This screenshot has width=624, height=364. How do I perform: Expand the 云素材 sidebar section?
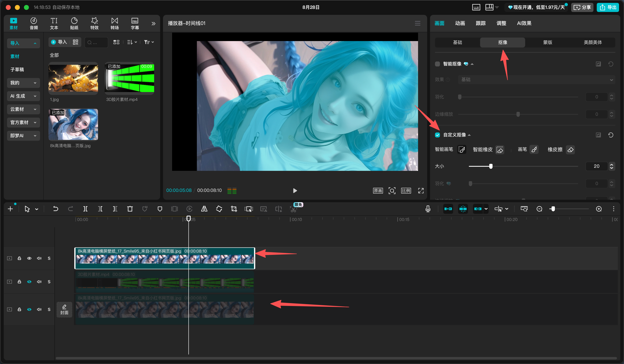(23, 109)
